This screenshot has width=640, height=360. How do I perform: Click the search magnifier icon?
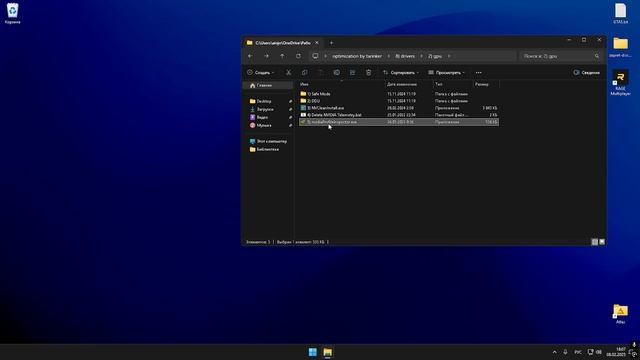pyautogui.click(x=597, y=56)
